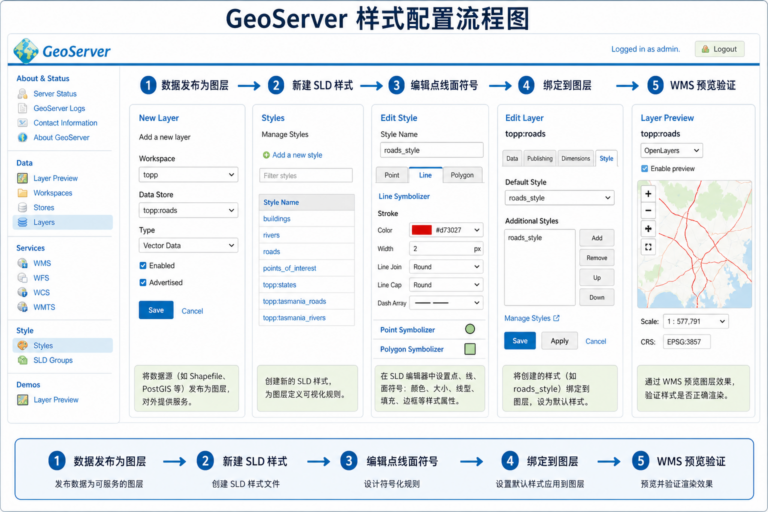This screenshot has width=768, height=512.
Task: Click green plus icon for new style
Action: point(266,155)
